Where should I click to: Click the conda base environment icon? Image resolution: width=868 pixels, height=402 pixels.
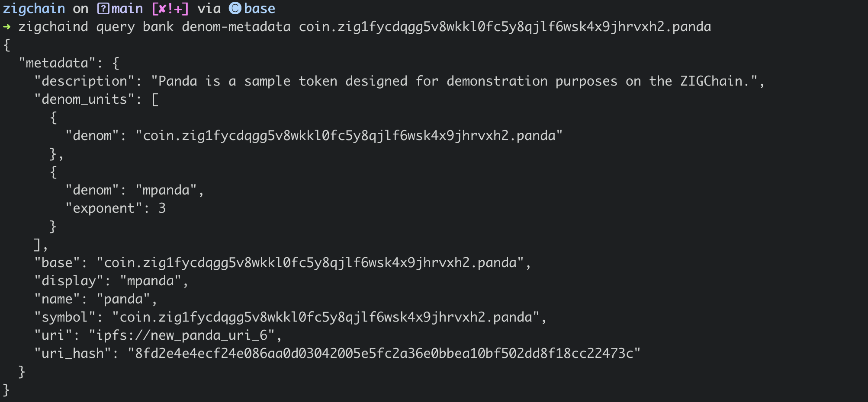(235, 9)
